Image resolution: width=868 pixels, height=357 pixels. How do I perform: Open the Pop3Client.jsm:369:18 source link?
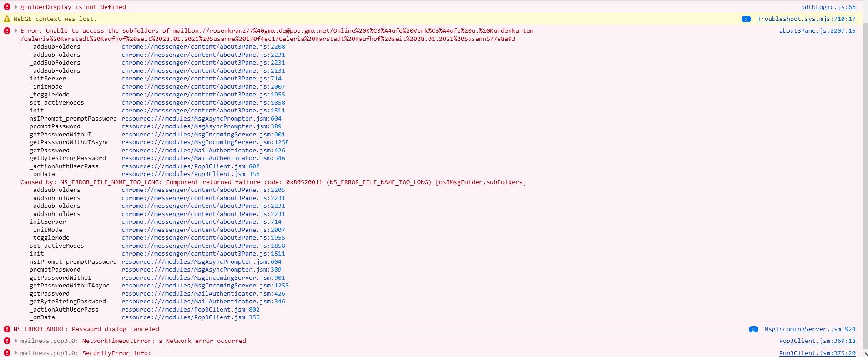(817, 341)
